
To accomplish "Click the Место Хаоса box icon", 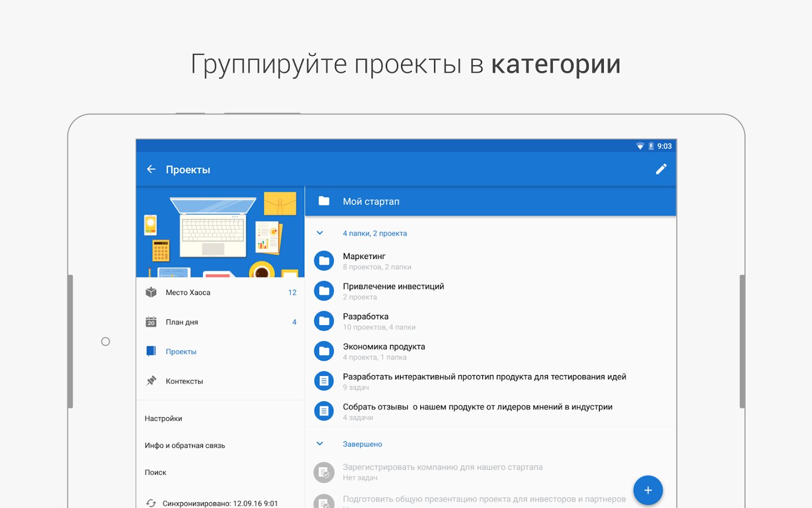I will coord(151,292).
